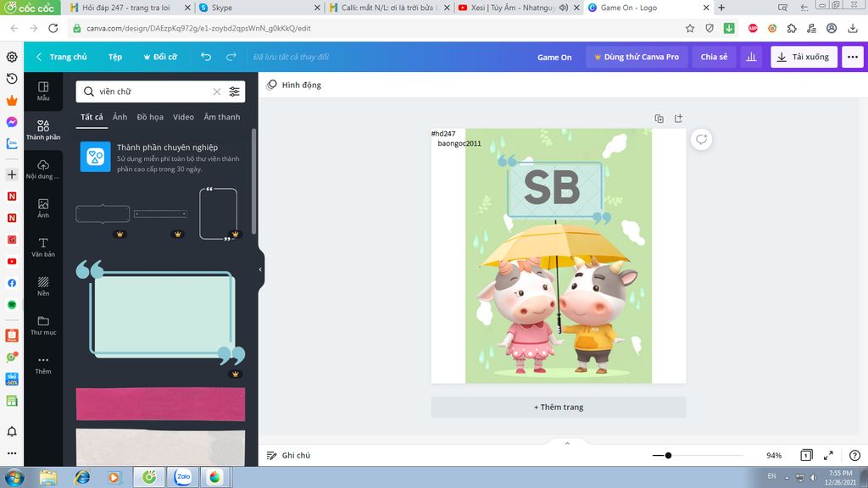868x488 pixels.
Task: Enter fullscreen presentation mode
Action: coord(828,455)
